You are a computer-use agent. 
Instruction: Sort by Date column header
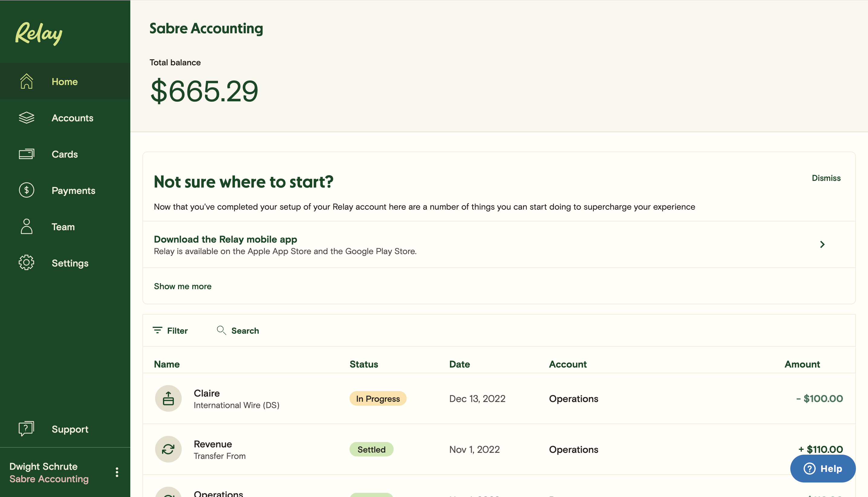460,364
